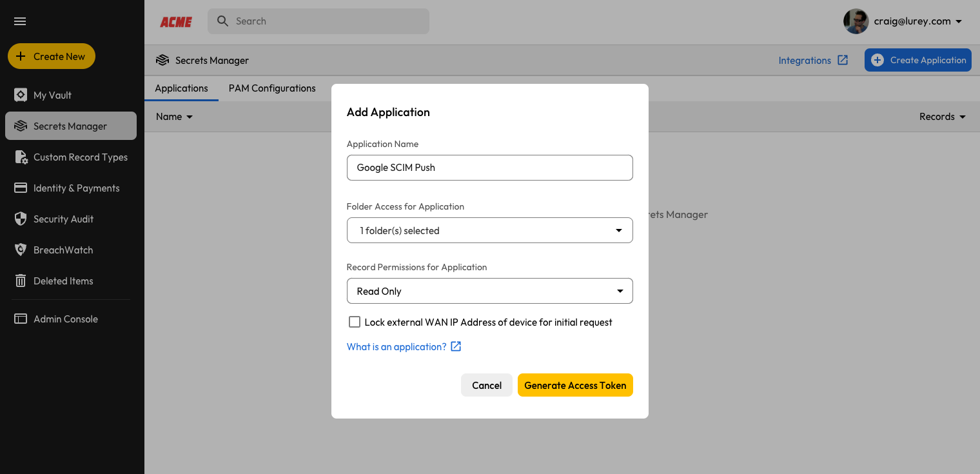This screenshot has height=474, width=980.
Task: Click the Custom Record Types icon
Action: (21, 157)
